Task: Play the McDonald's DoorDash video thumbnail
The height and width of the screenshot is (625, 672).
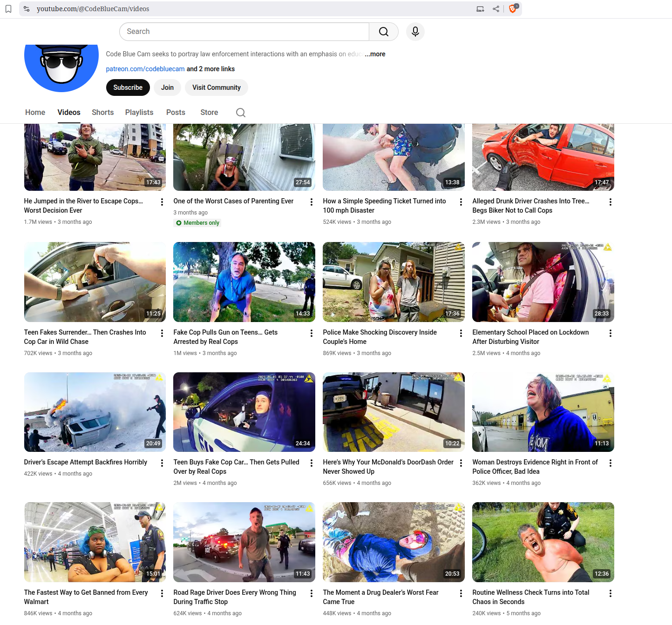Action: pyautogui.click(x=394, y=412)
